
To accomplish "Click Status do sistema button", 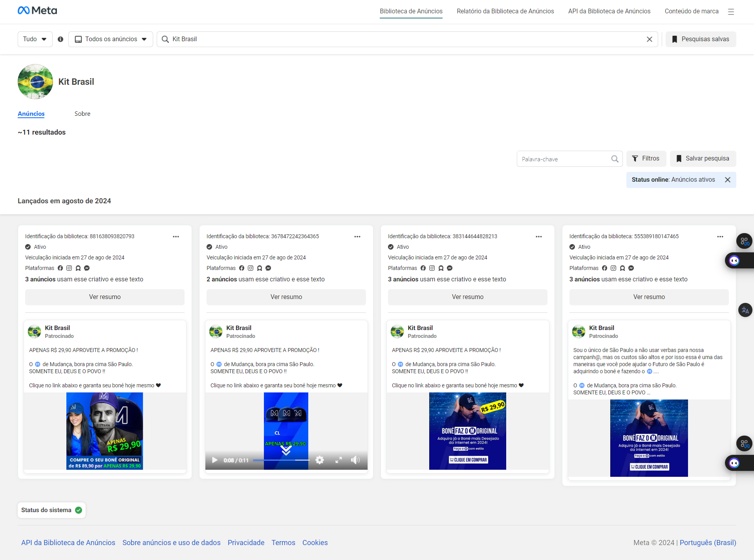I will click(x=51, y=510).
